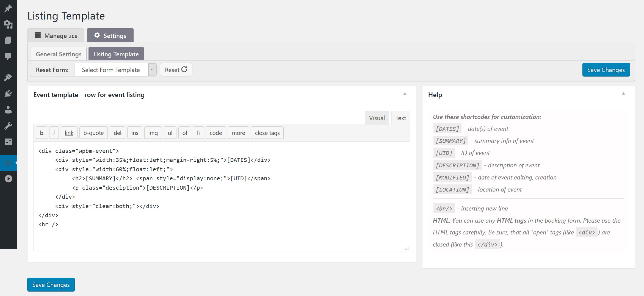Viewport: 644px width, 296px height.
Task: Click the code quicktag button
Action: coord(216,133)
